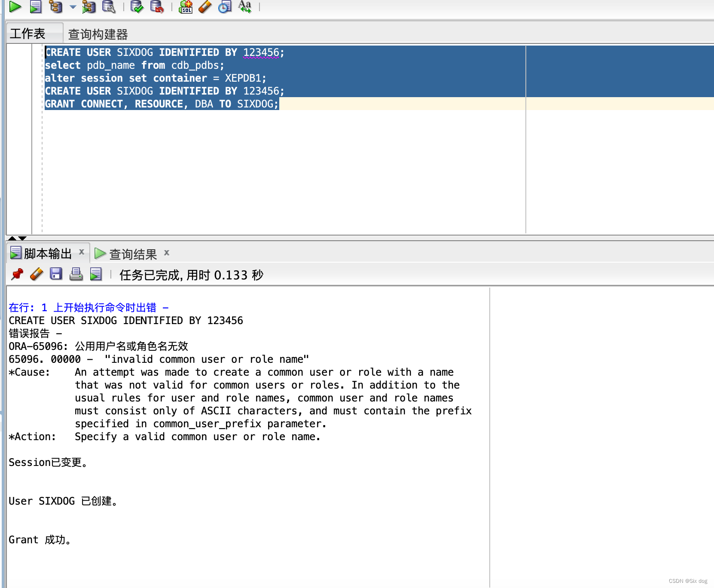Screen dimensions: 714x588
Task: Click the change case Aa icon
Action: point(245,6)
